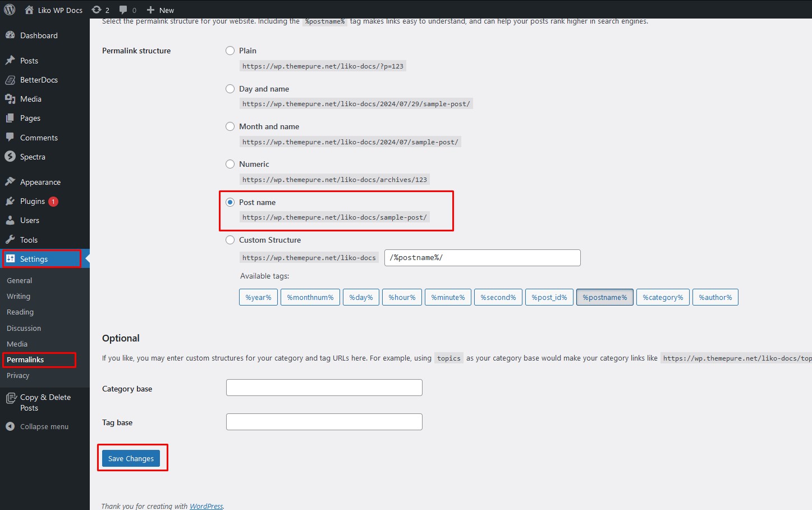
Task: Click the Settings sliders icon
Action: click(10, 258)
